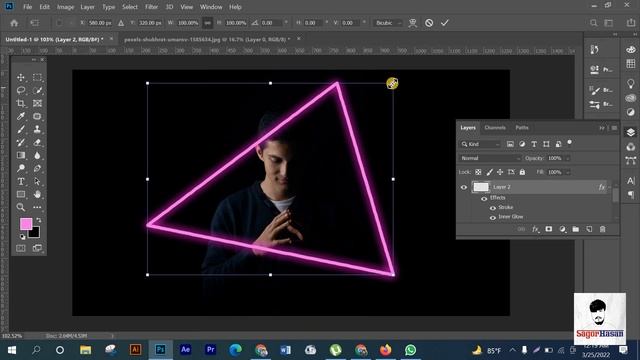Click the rotation angle field
Screen dimensions: 640x360
point(271,23)
